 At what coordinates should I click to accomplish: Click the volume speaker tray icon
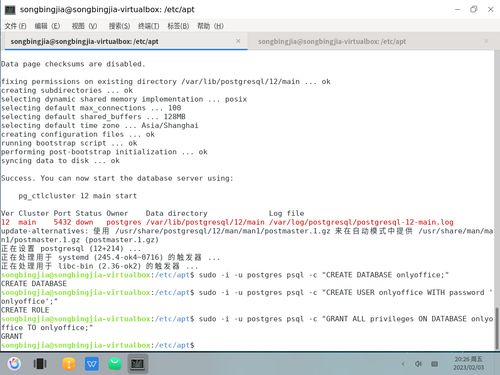pos(418,364)
